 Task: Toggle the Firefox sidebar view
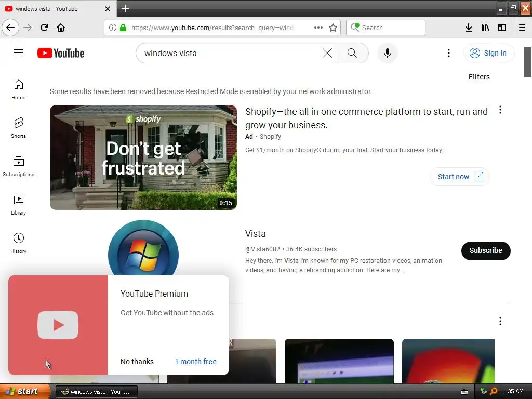pyautogui.click(x=501, y=28)
